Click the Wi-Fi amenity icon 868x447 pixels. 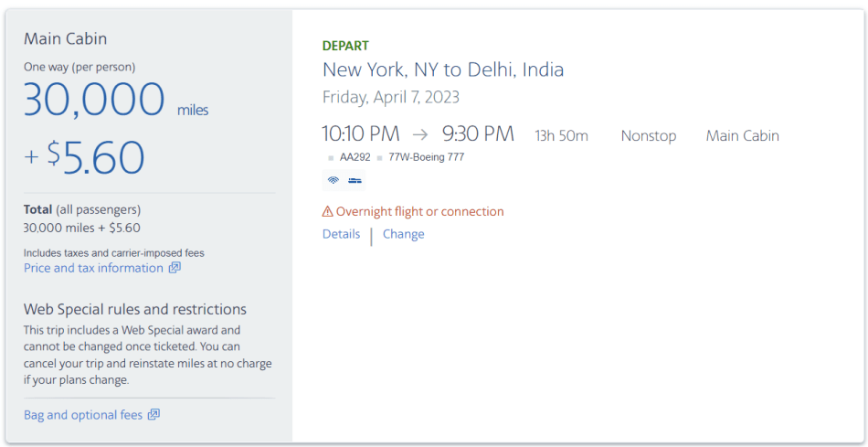click(x=333, y=180)
